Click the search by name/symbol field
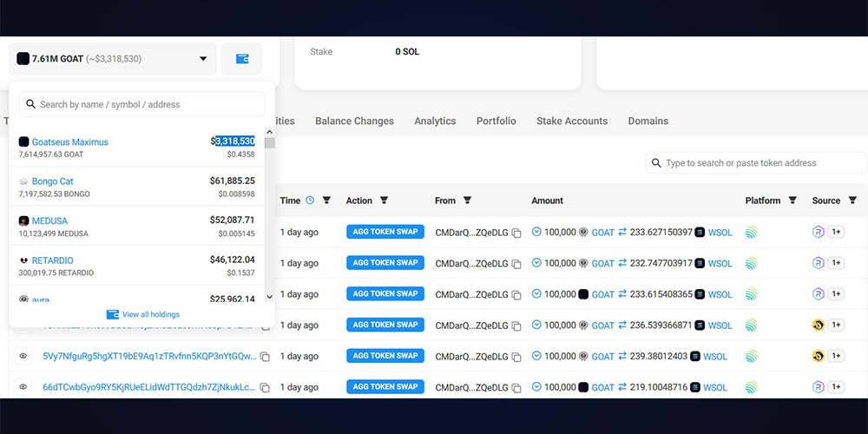Screen dimensions: 868x434 pyautogui.click(x=142, y=104)
